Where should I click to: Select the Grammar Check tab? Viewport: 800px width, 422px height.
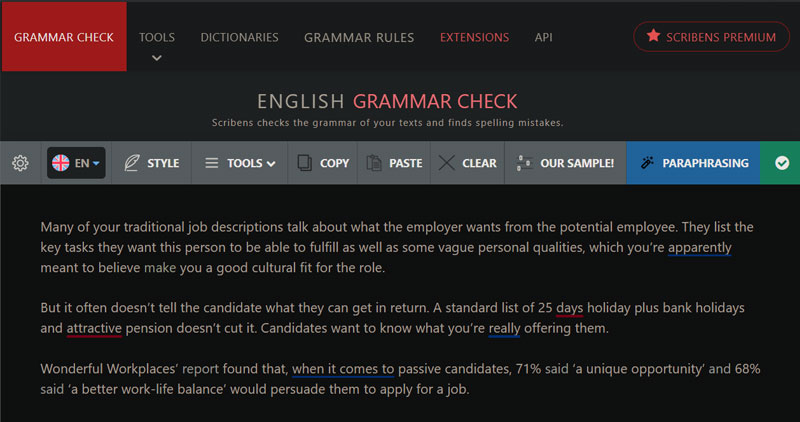(x=64, y=37)
